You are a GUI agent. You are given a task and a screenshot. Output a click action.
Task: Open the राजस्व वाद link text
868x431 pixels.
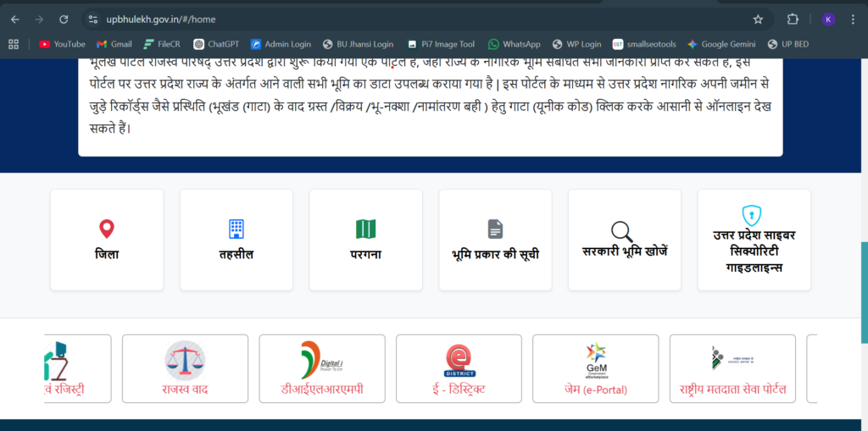(x=185, y=390)
